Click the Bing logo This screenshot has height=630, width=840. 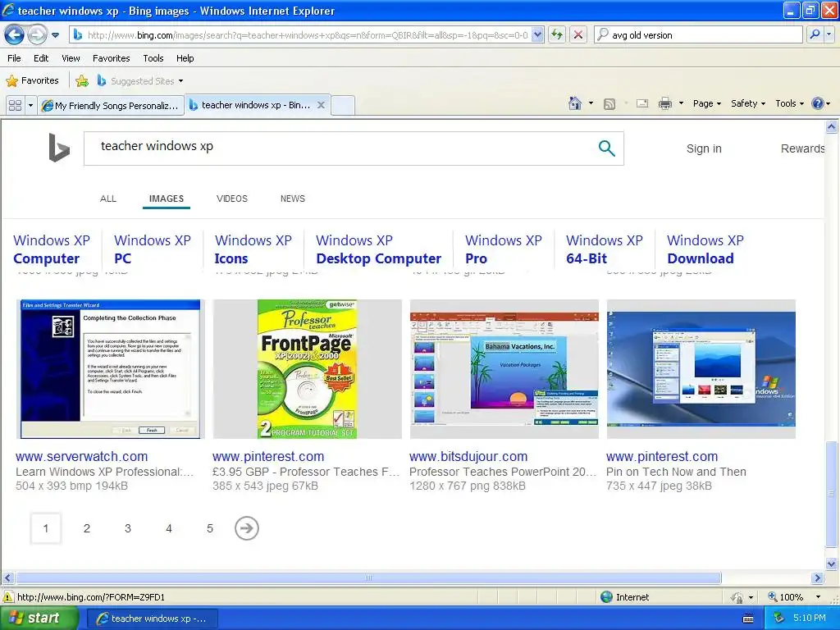tap(58, 148)
